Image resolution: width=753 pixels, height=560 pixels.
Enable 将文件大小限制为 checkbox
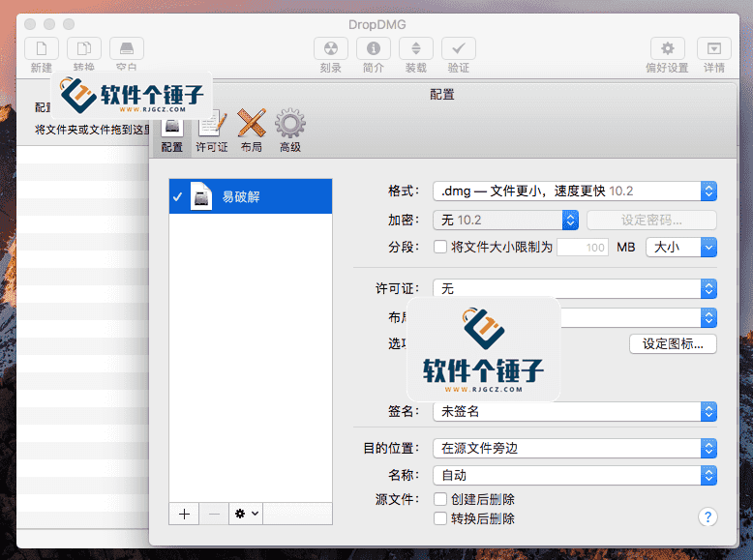440,248
